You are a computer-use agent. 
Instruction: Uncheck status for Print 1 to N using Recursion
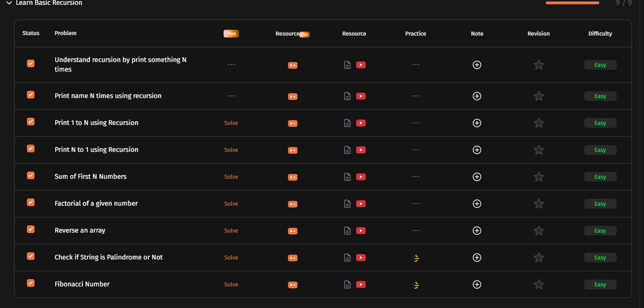(31, 122)
